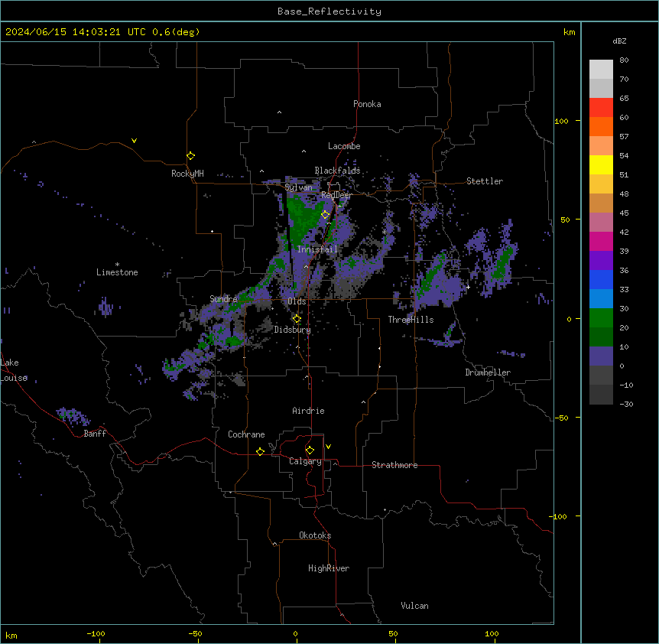This screenshot has width=659, height=644.
Task: Click the lightest gray 70-80 dBZ legend swatch
Action: (x=601, y=70)
